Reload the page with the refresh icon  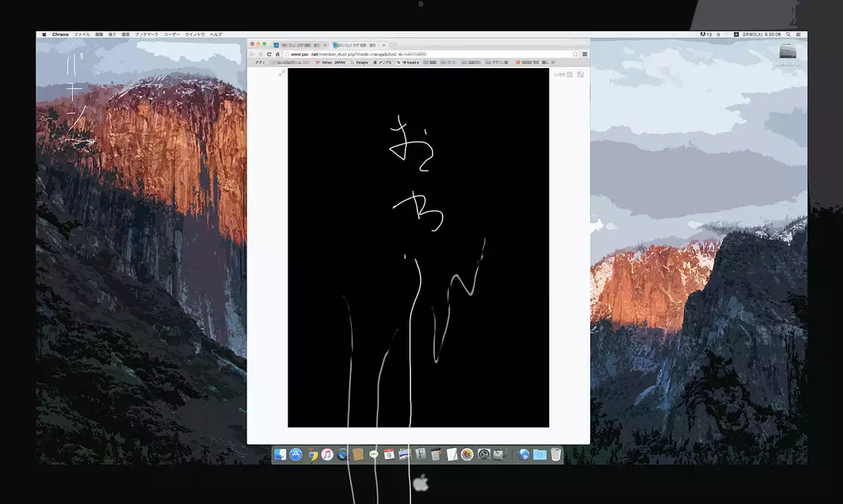(269, 54)
